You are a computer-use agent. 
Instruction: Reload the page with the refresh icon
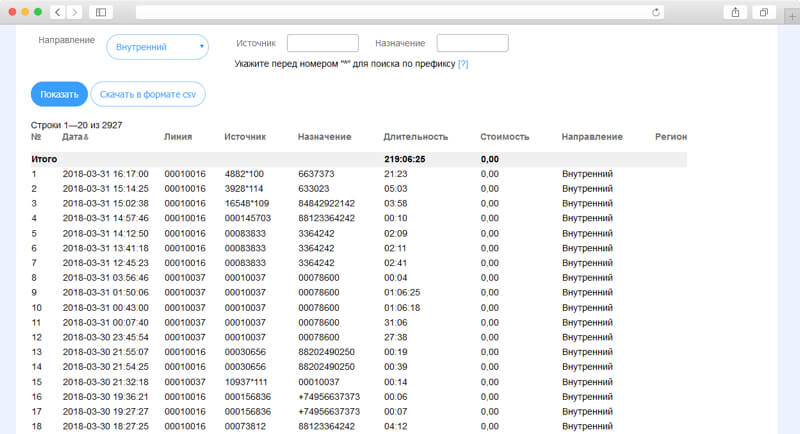click(656, 12)
